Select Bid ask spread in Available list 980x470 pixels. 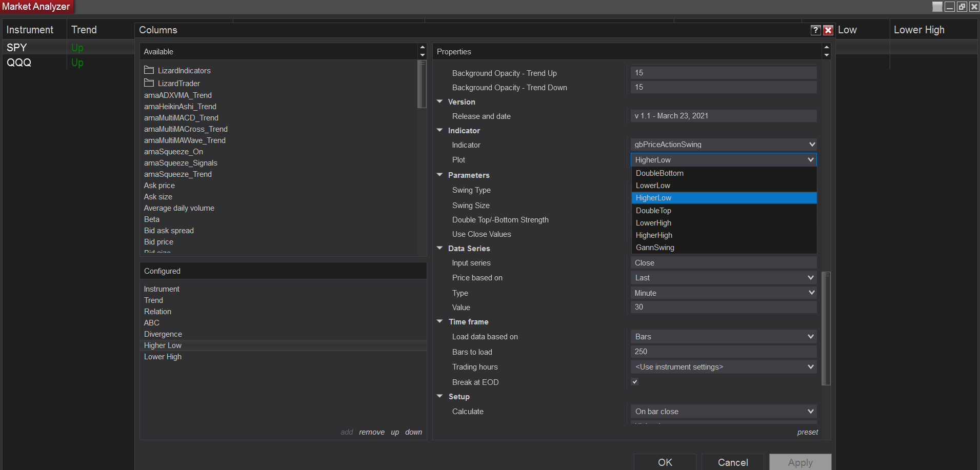[x=169, y=231]
